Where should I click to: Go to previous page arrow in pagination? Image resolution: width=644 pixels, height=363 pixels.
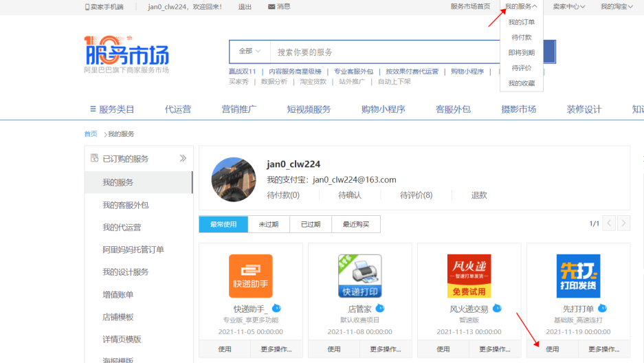[609, 223]
